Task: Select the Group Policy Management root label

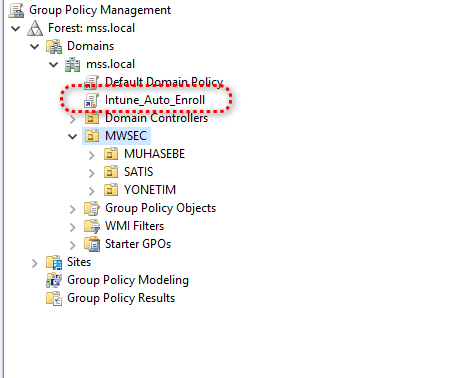Action: tap(100, 10)
